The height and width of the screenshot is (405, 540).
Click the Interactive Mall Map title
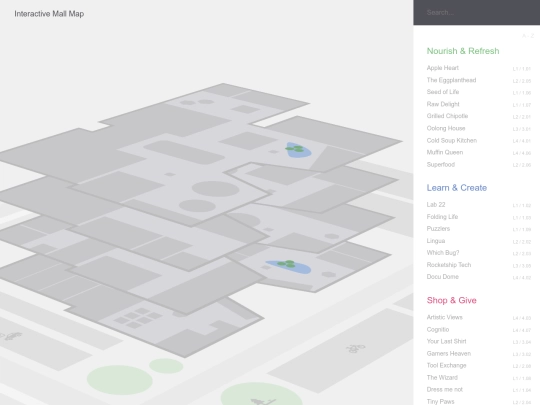point(49,14)
